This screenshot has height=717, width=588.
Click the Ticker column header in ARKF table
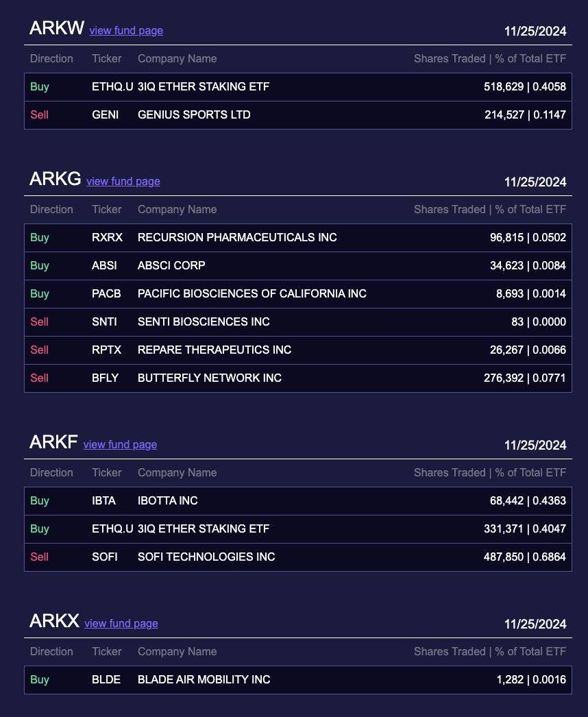106,472
